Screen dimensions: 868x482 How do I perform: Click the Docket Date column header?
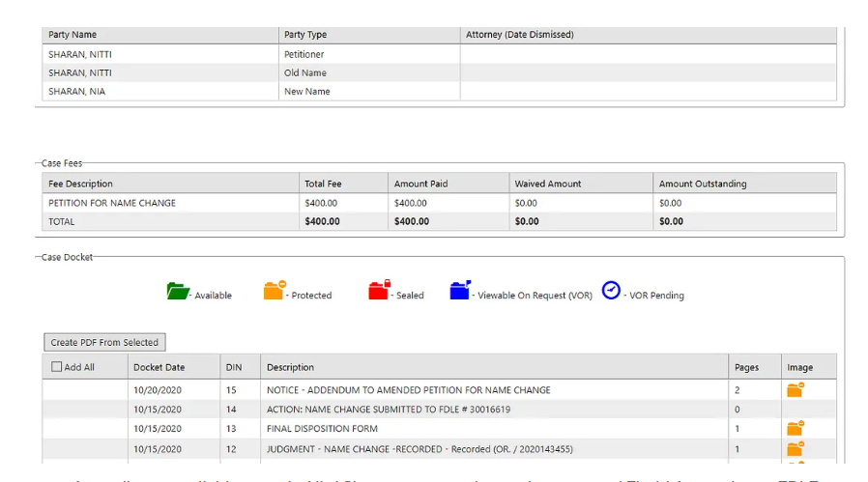pyautogui.click(x=159, y=367)
